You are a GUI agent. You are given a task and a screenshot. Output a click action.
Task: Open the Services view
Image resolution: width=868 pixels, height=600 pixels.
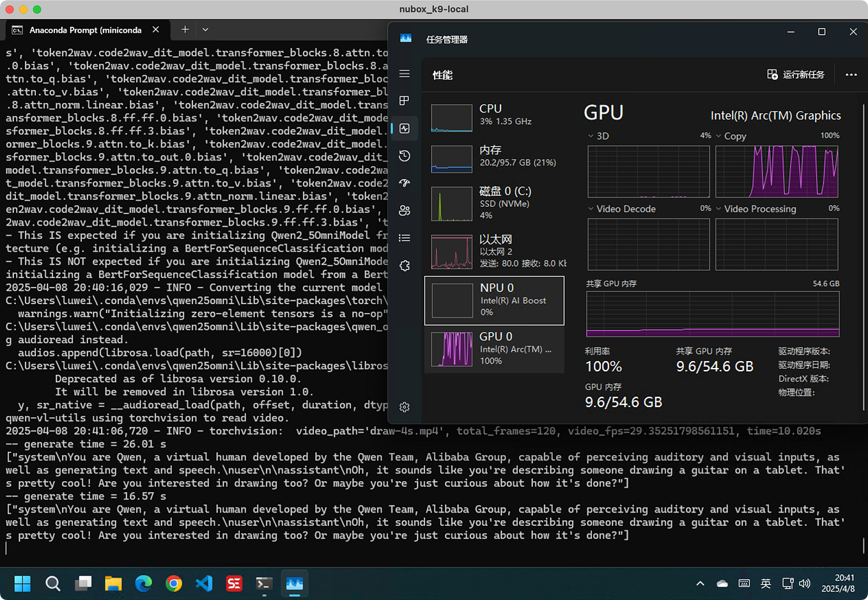pyautogui.click(x=404, y=265)
